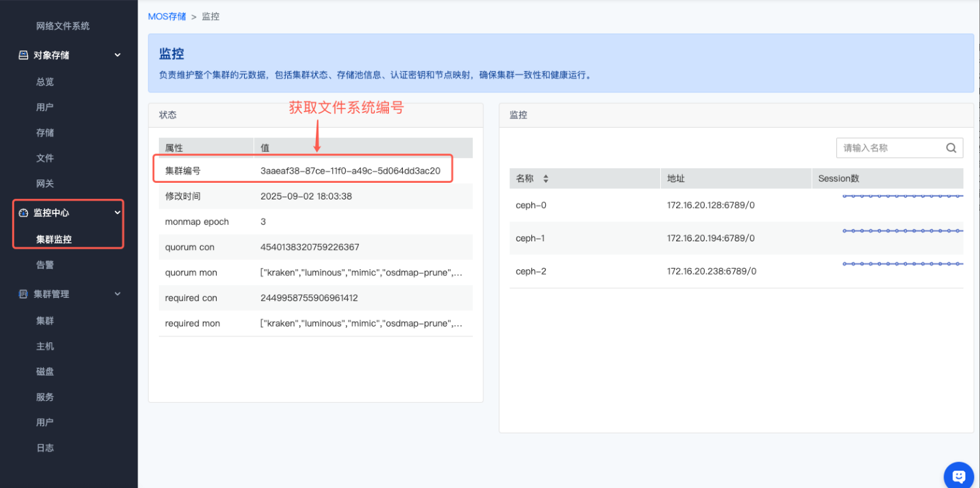Open 集群监控 in the sidebar

click(54, 239)
